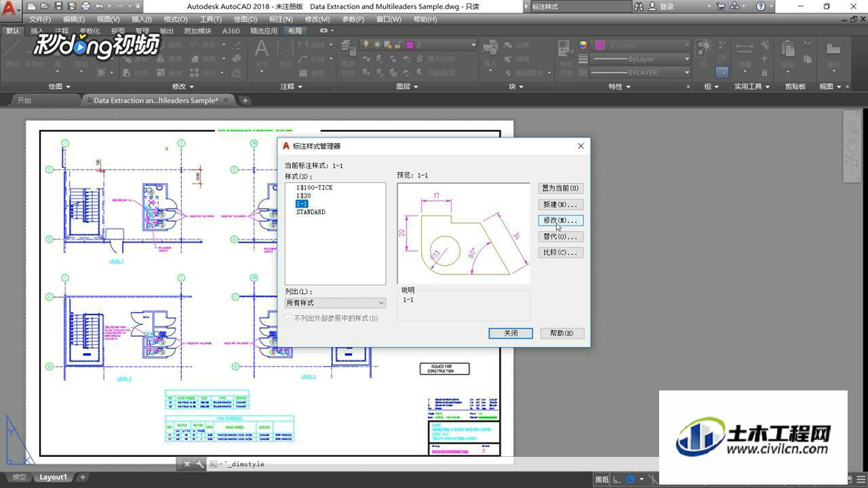The width and height of the screenshot is (868, 488).
Task: Expand the 绘图 panel dropdown
Action: point(60,87)
